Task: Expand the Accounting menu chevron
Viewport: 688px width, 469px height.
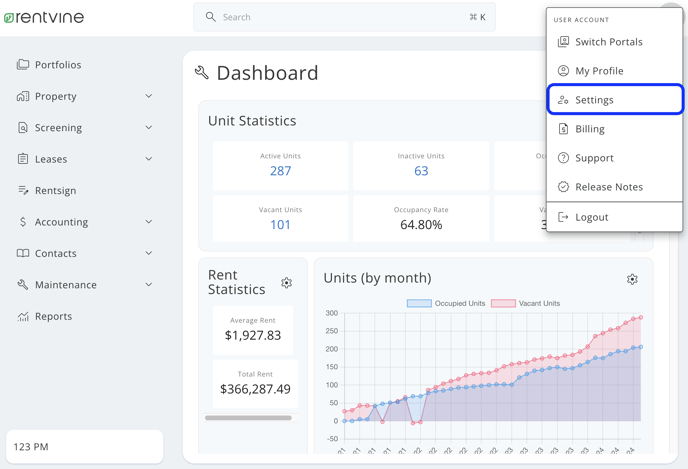Action: 149,222
